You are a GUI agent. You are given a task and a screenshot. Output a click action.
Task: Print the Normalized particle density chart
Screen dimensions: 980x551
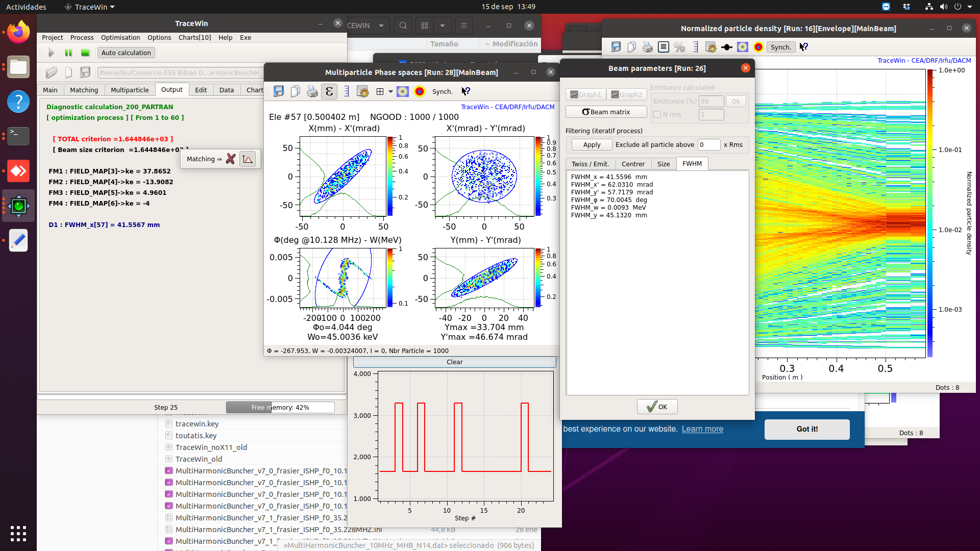coord(647,47)
